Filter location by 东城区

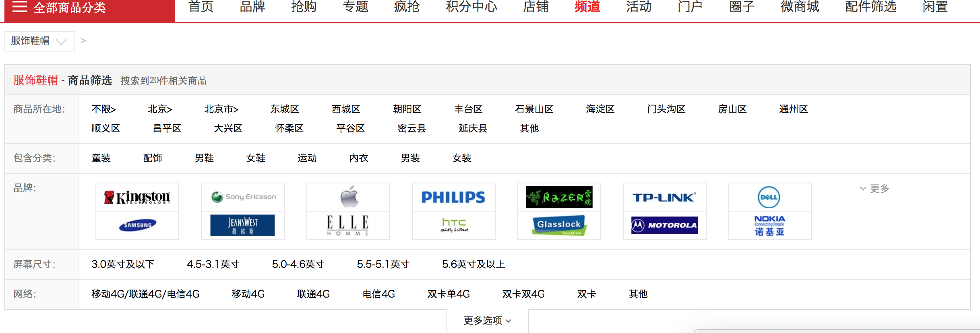pos(285,109)
